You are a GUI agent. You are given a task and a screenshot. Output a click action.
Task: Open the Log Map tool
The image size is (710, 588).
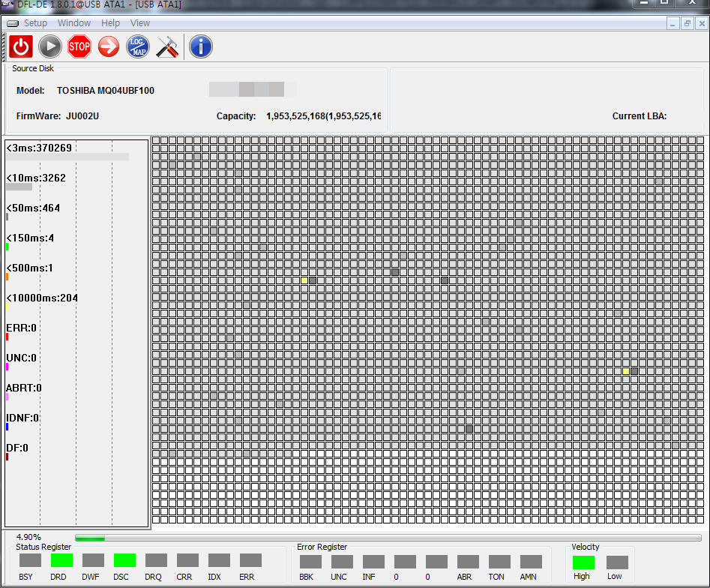(x=138, y=46)
